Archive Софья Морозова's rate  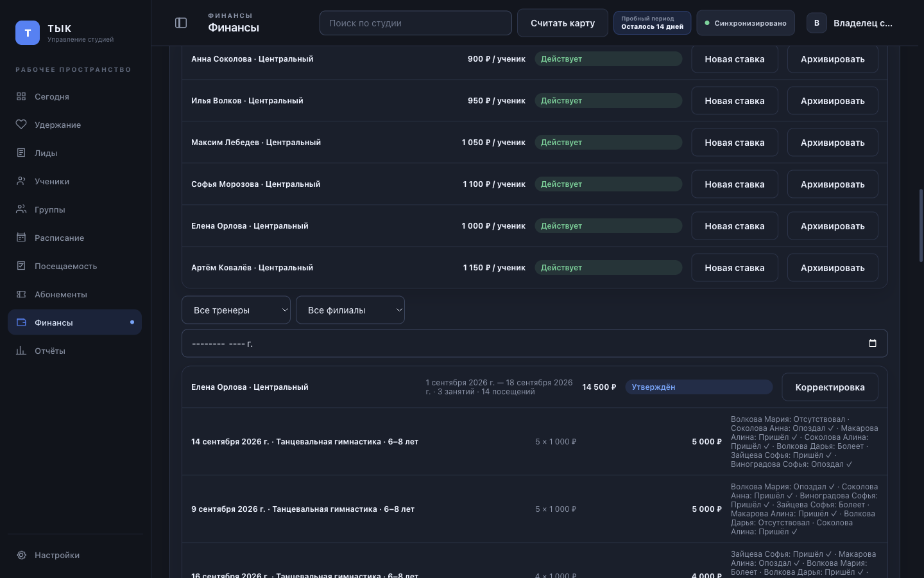[x=833, y=184]
